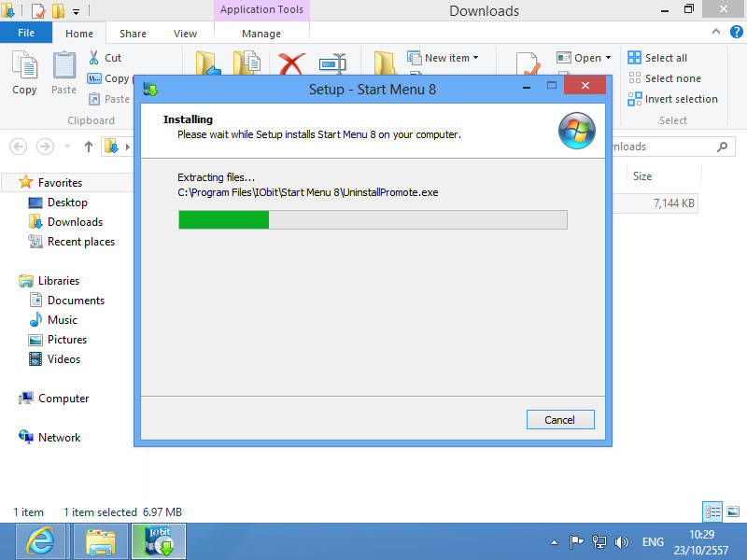Click the Move to folder icon
The height and width of the screenshot is (560, 747).
tap(208, 63)
